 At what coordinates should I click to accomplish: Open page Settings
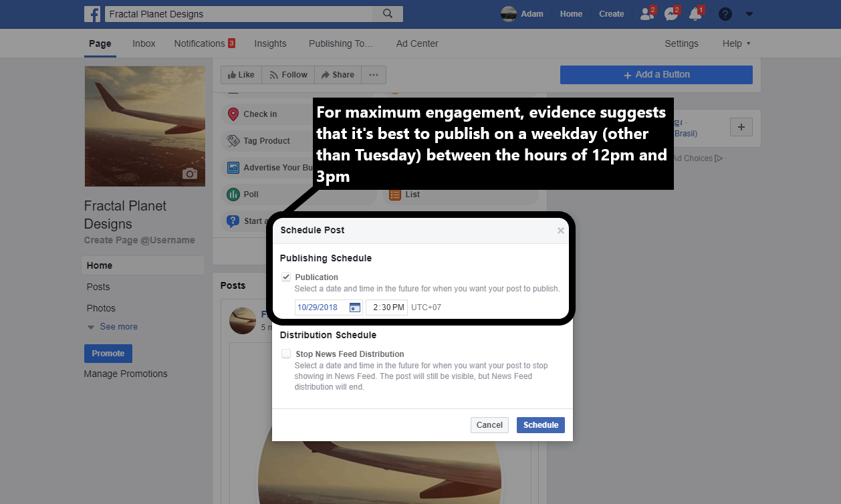point(681,43)
